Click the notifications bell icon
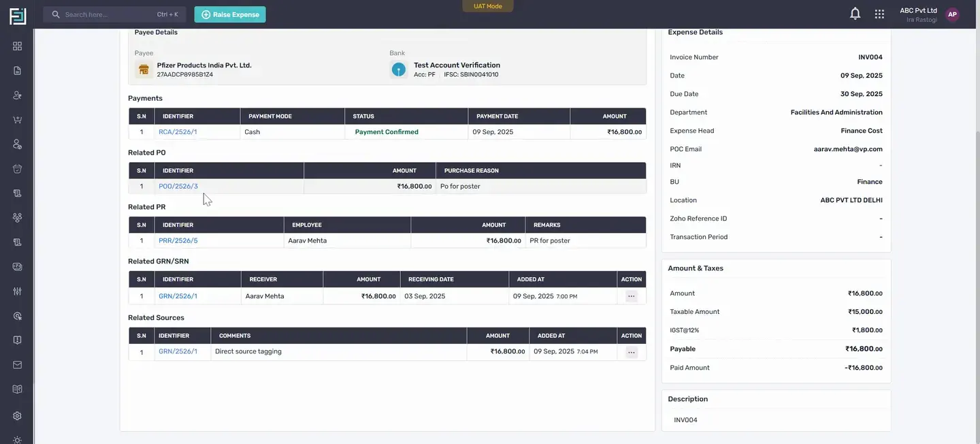This screenshot has width=980, height=444. pyautogui.click(x=855, y=14)
